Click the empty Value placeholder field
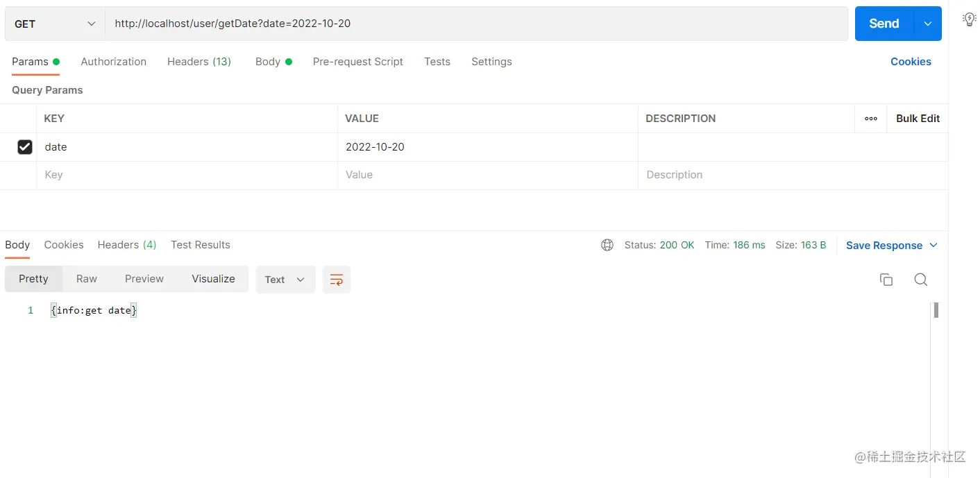980x478 pixels. [x=488, y=176]
